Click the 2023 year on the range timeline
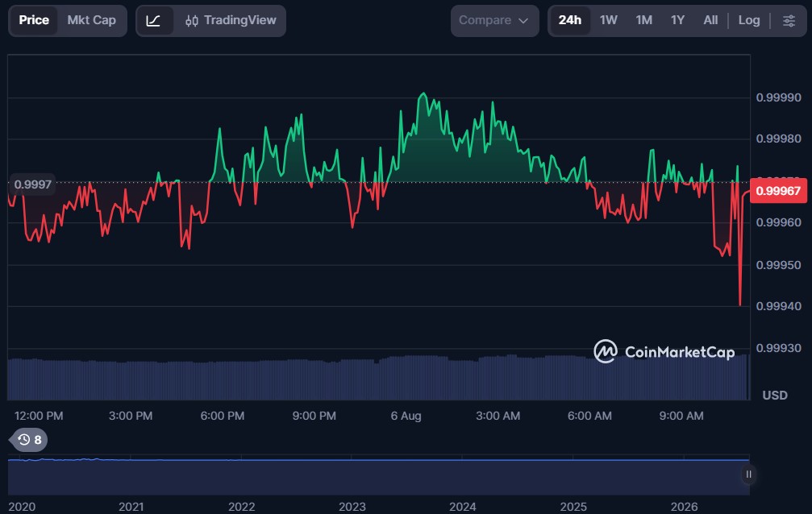 tap(352, 507)
